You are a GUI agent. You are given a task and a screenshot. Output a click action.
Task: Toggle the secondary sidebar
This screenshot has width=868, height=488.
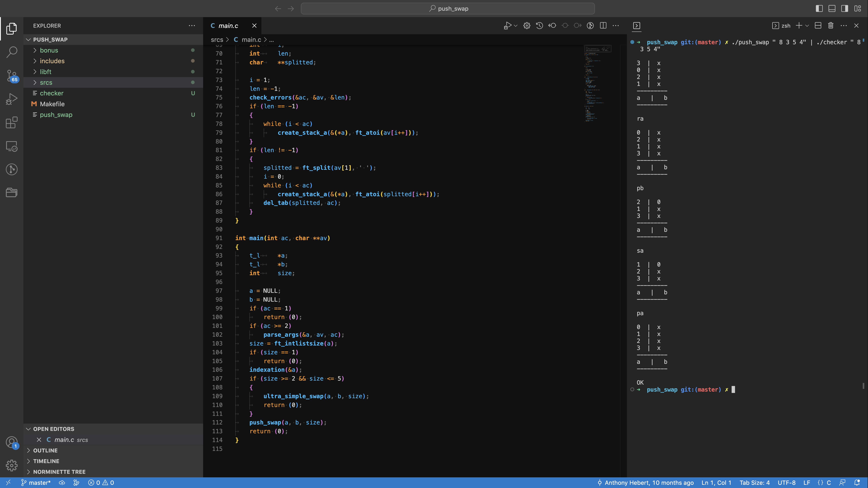[844, 8]
